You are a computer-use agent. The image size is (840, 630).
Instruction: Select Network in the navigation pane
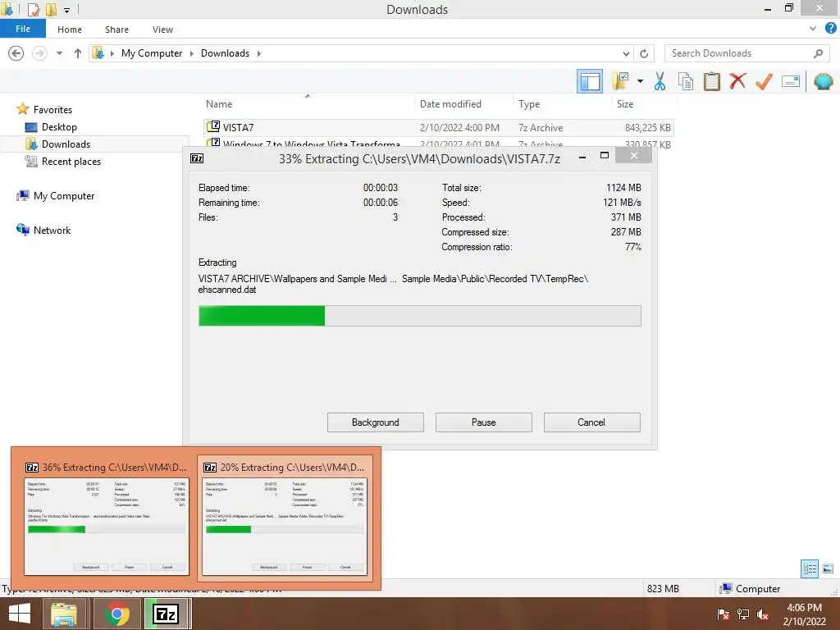coord(52,230)
